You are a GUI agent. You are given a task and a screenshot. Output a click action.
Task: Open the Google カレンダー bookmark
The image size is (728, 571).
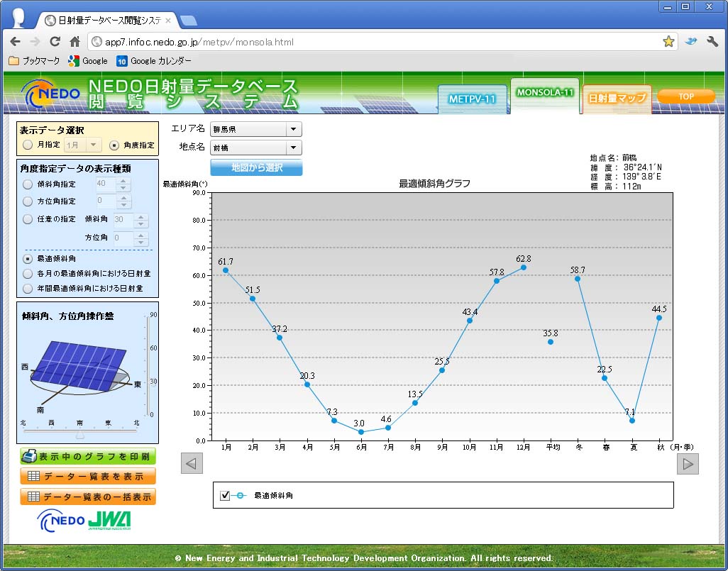pos(154,61)
